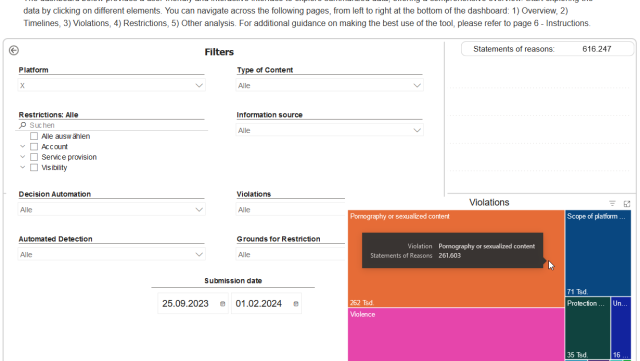This screenshot has height=361, width=640.
Task: Tick the Service provision checkbox
Action: [x=34, y=157]
